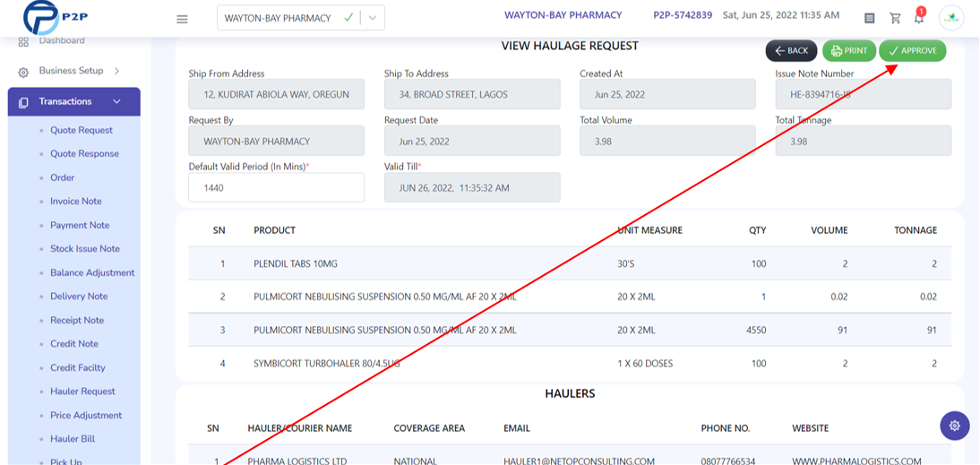980x465 pixels.
Task: Click the PRINT button
Action: click(848, 51)
